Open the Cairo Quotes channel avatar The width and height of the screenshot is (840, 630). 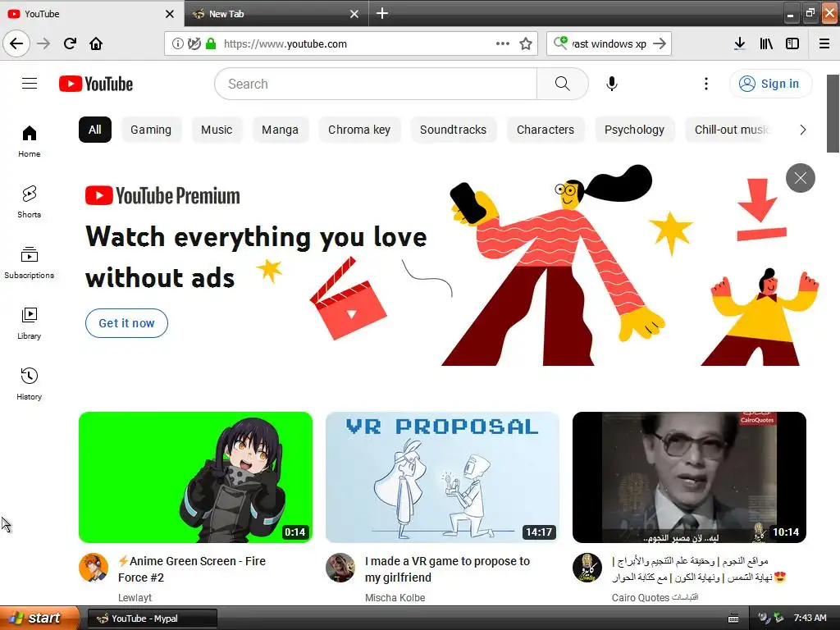tap(587, 568)
